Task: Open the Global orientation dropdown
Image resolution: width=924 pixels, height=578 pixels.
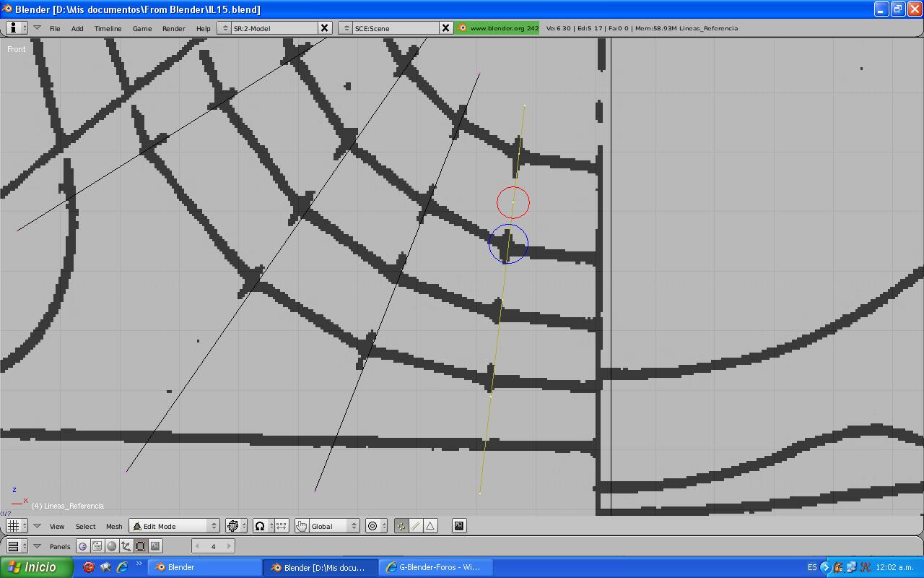Action: click(x=334, y=526)
